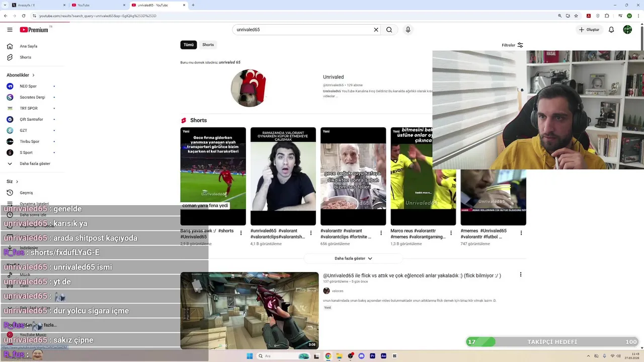Viewport: 644px width, 362px height.
Task: Open the Oluştur create menu
Action: point(589,30)
